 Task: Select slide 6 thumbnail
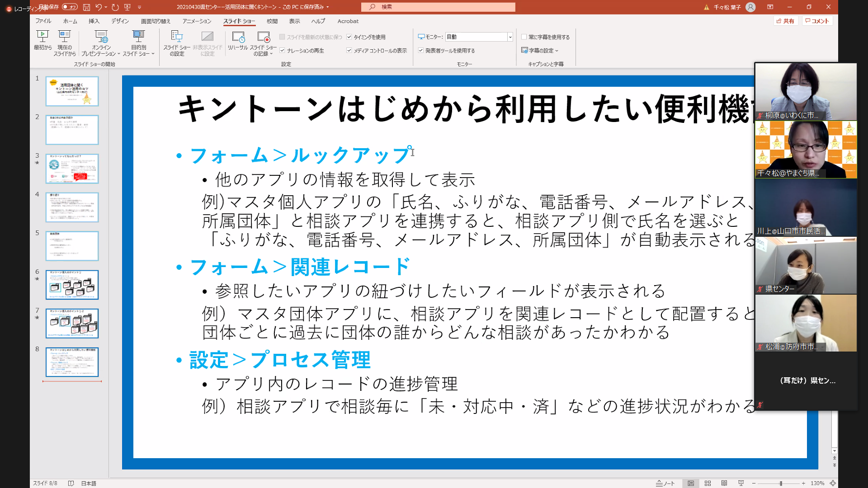[x=72, y=285]
